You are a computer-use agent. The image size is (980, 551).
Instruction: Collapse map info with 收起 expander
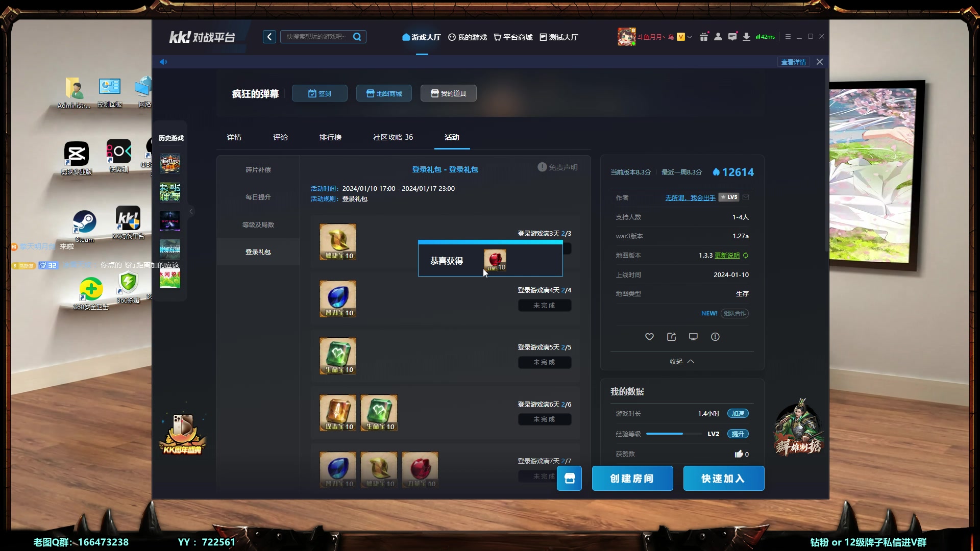[x=682, y=361]
